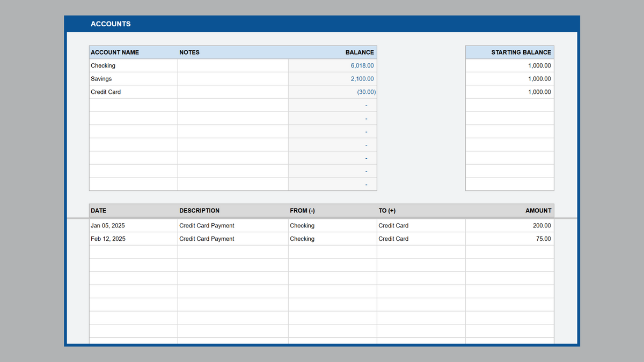Select Credit Card's 1,000.00 starting balance
This screenshot has width=644, height=362.
510,92
